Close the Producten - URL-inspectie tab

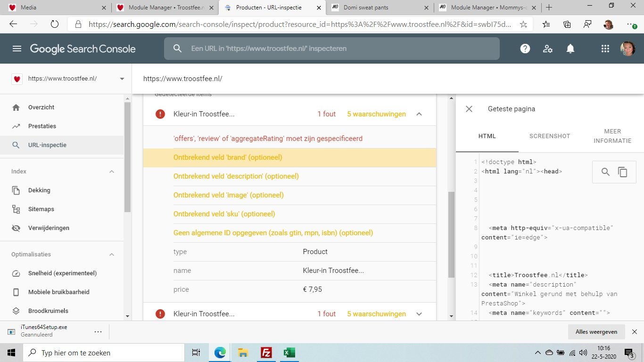(319, 8)
